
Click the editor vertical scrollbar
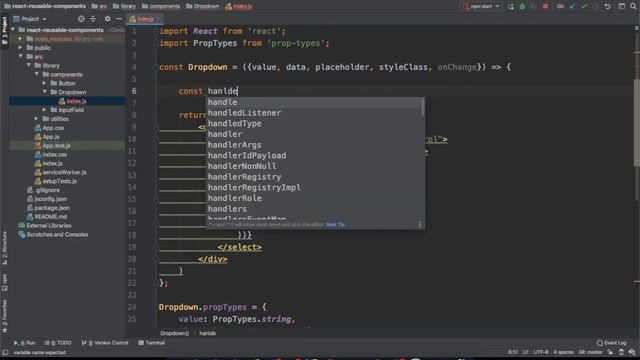pos(636,122)
